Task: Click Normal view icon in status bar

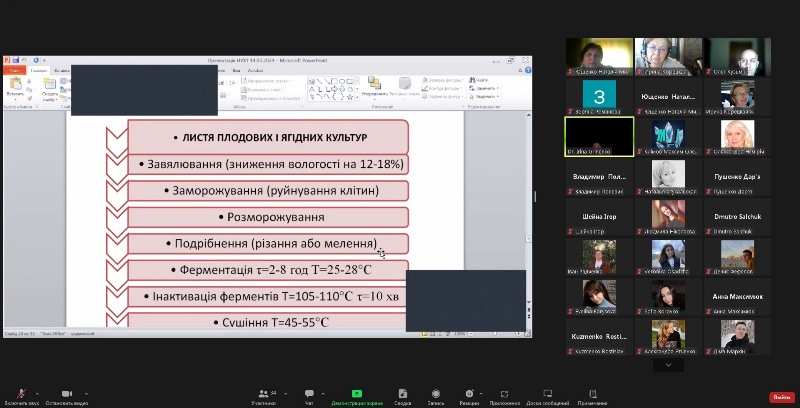Action: pyautogui.click(x=424, y=334)
